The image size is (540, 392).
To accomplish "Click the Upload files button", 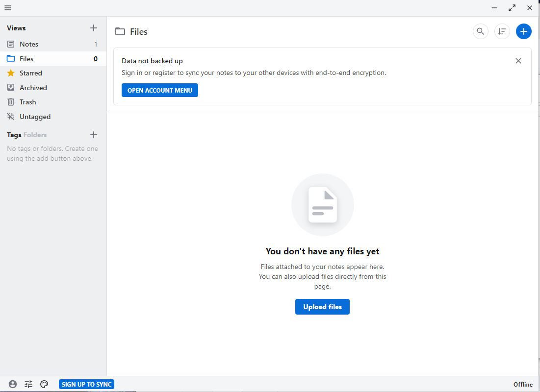I will point(322,307).
